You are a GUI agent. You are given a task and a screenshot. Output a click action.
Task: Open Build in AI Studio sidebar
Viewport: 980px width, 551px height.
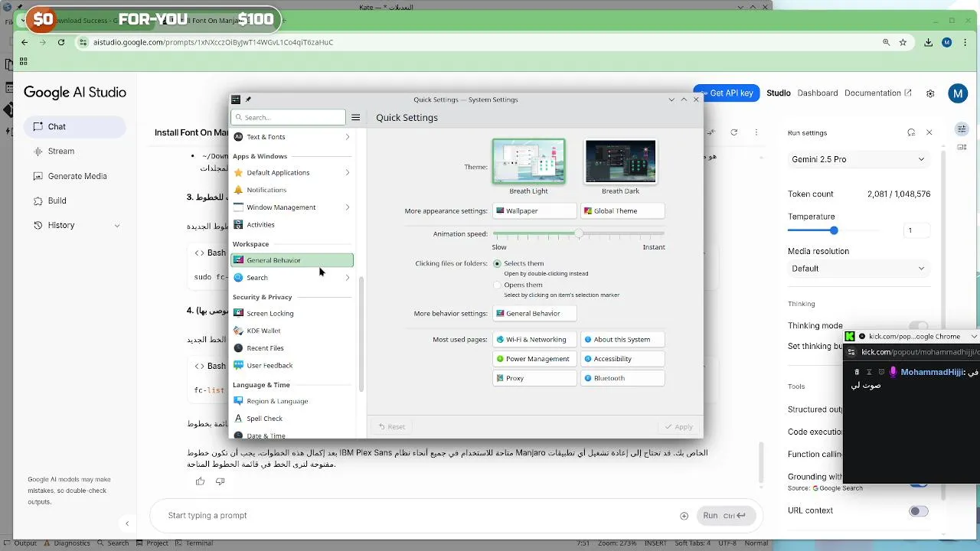point(74,201)
